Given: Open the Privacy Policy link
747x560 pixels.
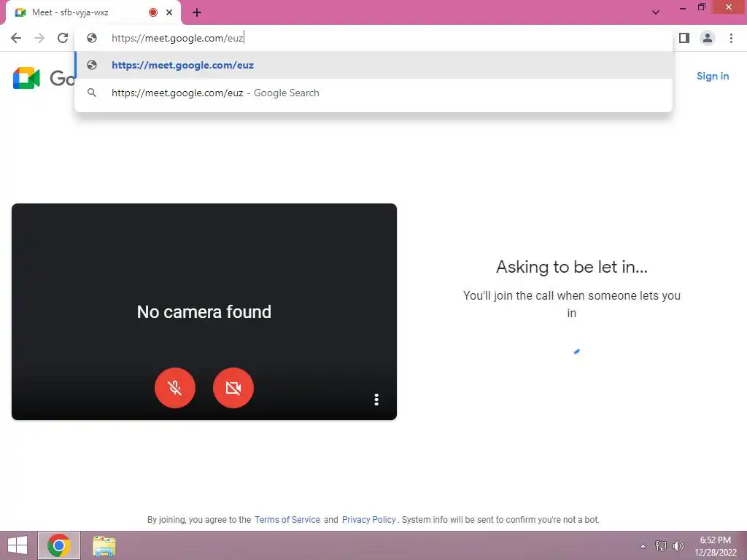Looking at the screenshot, I should [x=368, y=519].
